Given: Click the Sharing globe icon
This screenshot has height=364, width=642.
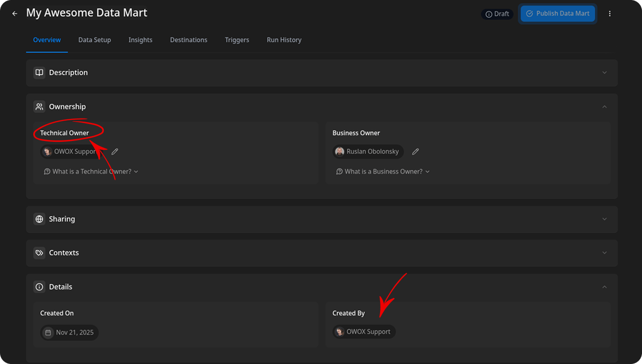Looking at the screenshot, I should 39,219.
